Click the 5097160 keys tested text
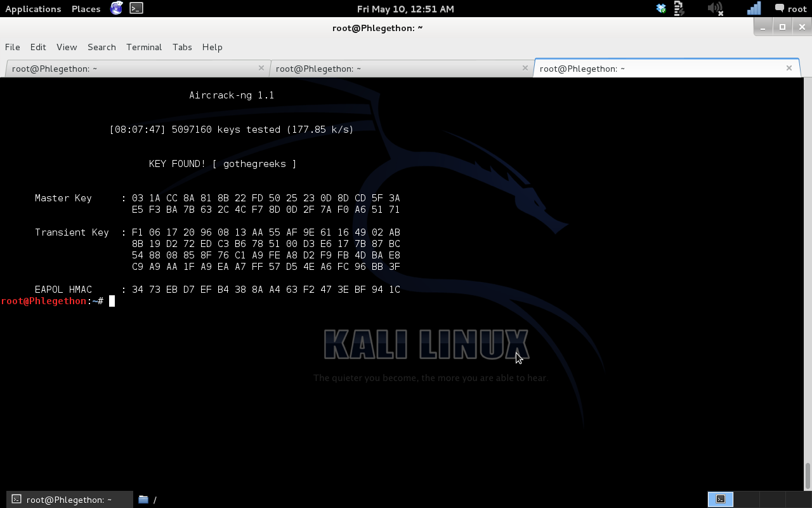This screenshot has height=508, width=812. [x=226, y=130]
